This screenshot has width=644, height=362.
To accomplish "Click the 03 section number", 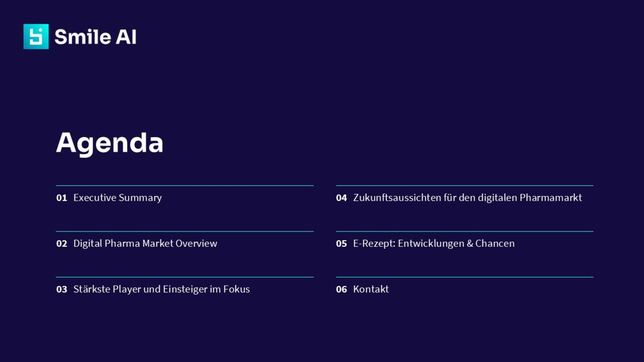I will coord(62,290).
